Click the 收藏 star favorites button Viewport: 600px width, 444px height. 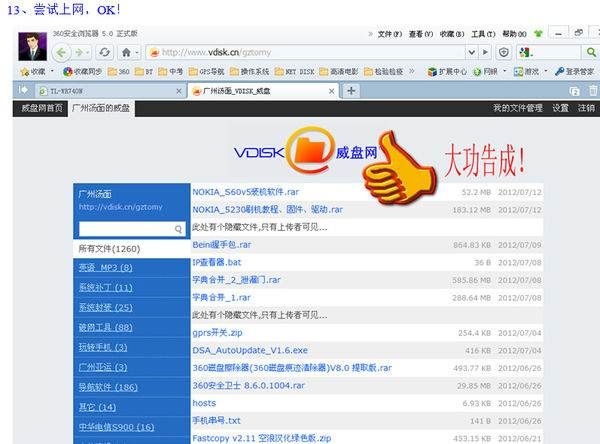[33, 72]
